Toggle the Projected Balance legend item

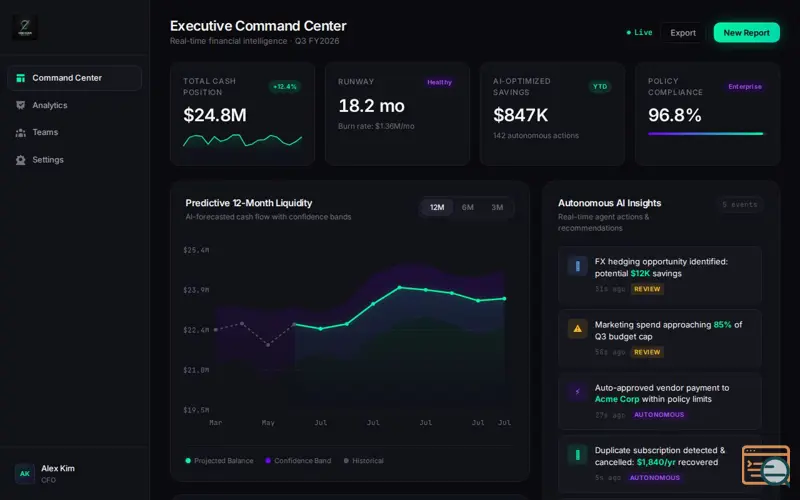[219, 461]
